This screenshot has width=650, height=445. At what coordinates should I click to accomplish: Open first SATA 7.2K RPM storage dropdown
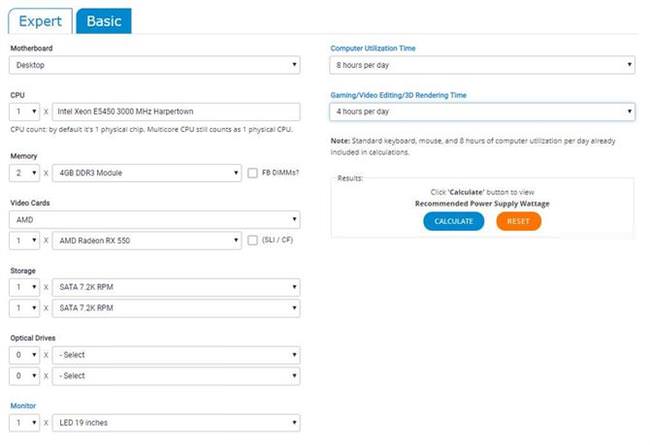tap(176, 287)
